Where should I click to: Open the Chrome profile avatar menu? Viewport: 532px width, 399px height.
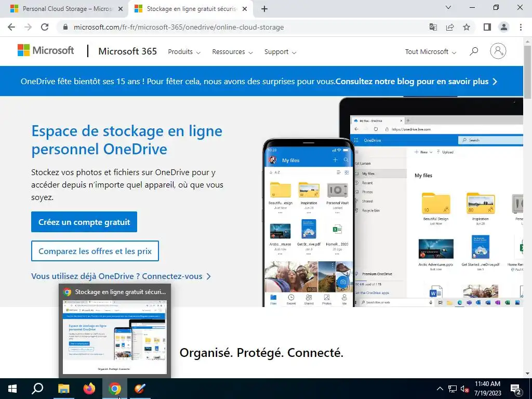tap(504, 27)
